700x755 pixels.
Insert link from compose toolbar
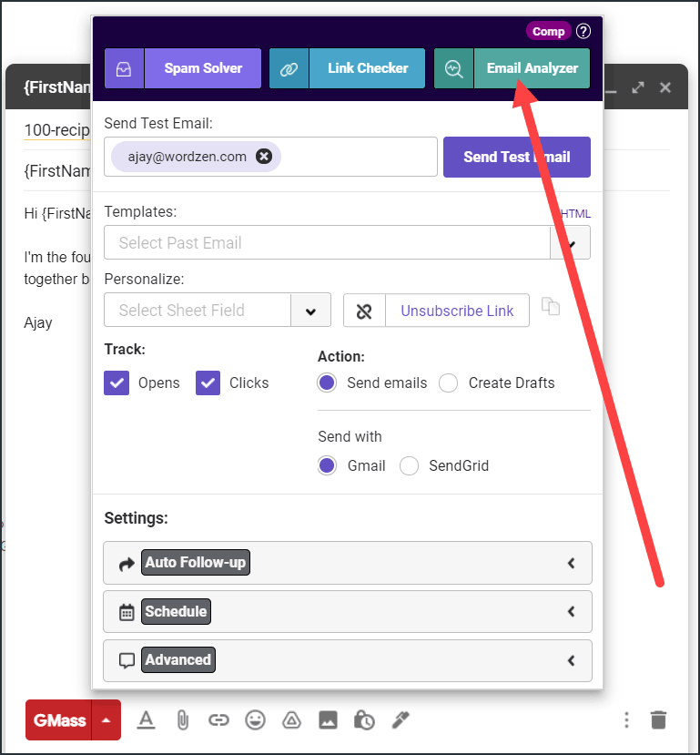tap(218, 720)
